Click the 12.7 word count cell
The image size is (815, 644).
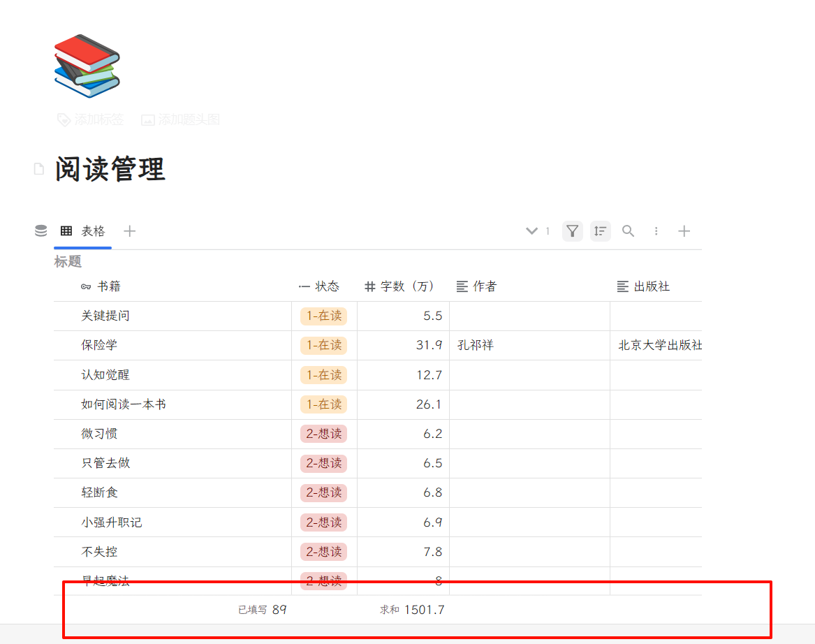[x=404, y=375]
